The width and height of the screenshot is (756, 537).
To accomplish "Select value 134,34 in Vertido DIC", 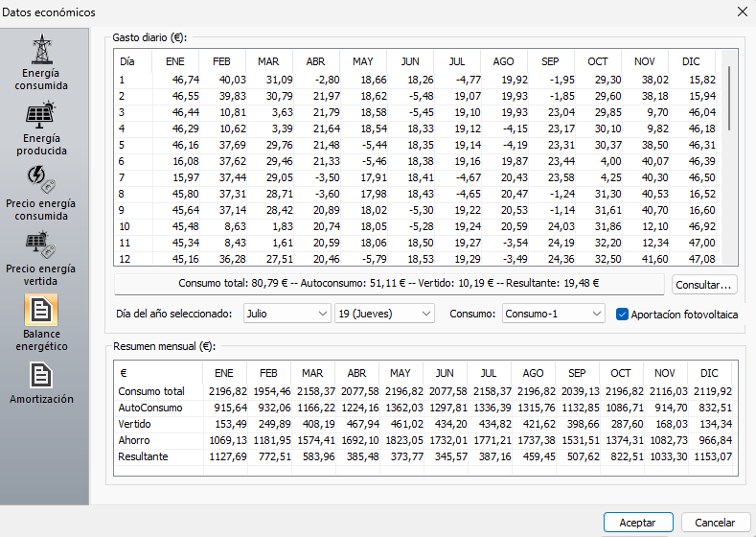I will 716,424.
